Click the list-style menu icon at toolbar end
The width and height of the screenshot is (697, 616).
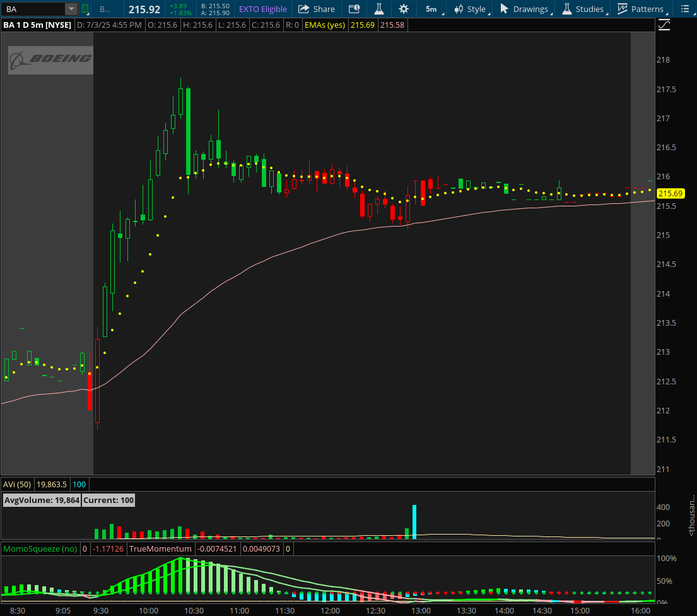(685, 9)
